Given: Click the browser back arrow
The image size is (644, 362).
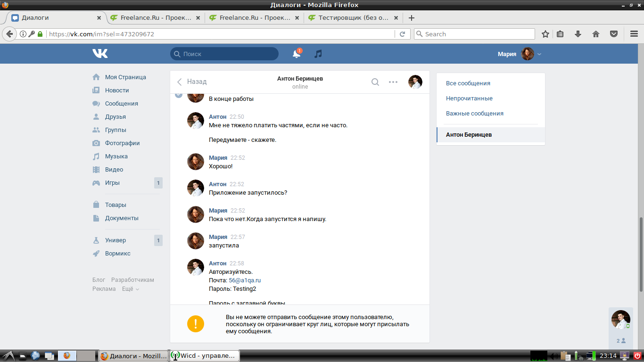Looking at the screenshot, I should point(9,34).
